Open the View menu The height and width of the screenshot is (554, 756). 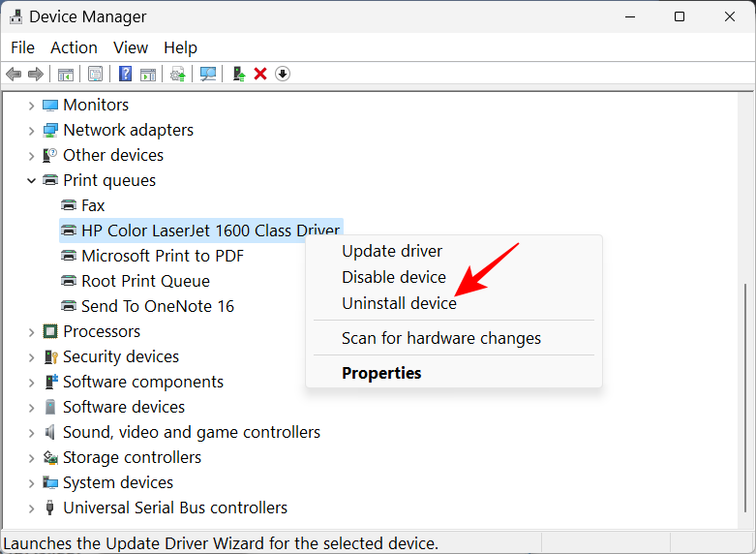131,47
